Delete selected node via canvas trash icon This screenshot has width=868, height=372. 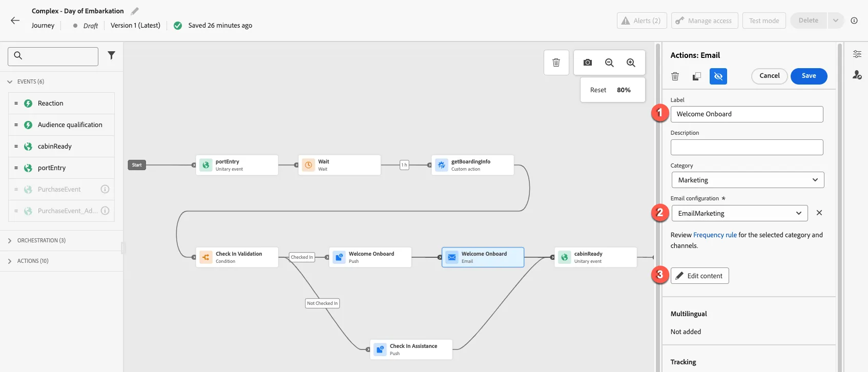(x=556, y=63)
